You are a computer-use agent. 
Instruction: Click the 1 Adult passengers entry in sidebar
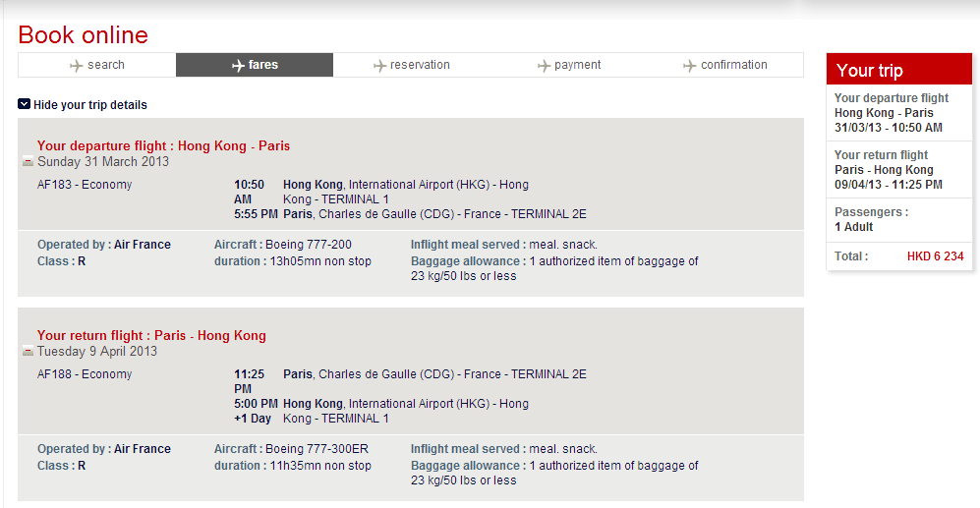tap(853, 227)
